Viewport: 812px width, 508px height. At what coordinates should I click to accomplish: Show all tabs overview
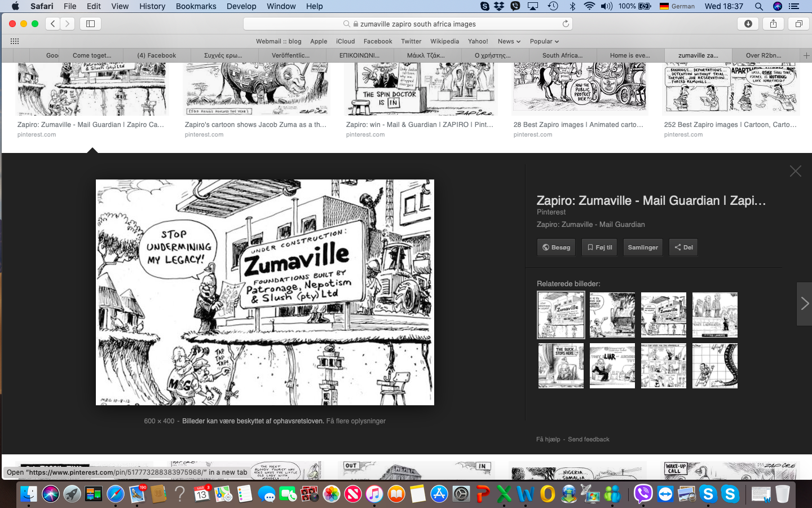[x=799, y=24]
